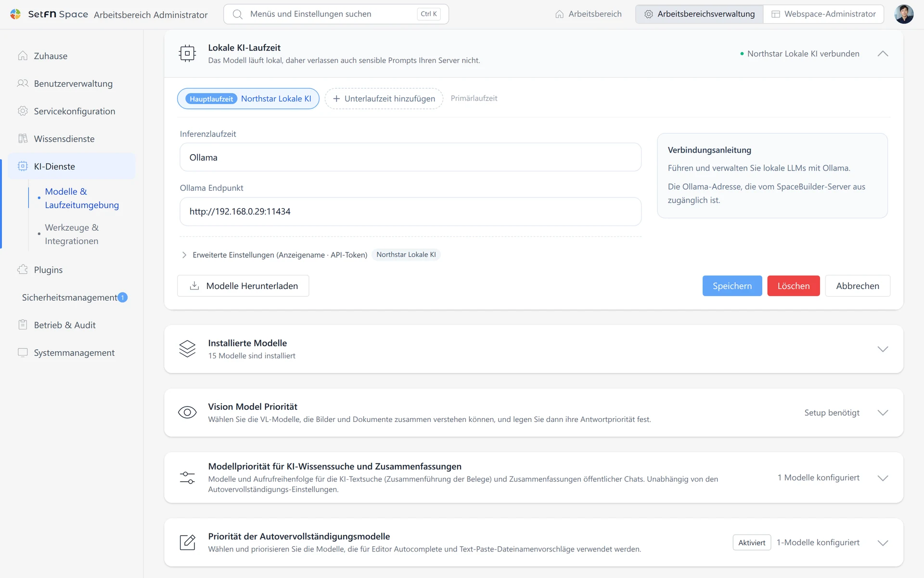Viewport: 924px width, 578px height.
Task: Open the user profile avatar
Action: click(904, 14)
